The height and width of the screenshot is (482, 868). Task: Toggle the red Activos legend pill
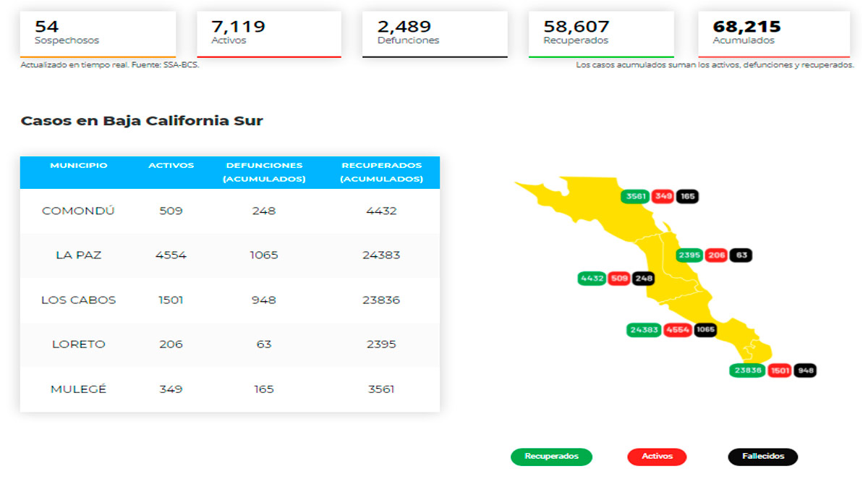[657, 457]
